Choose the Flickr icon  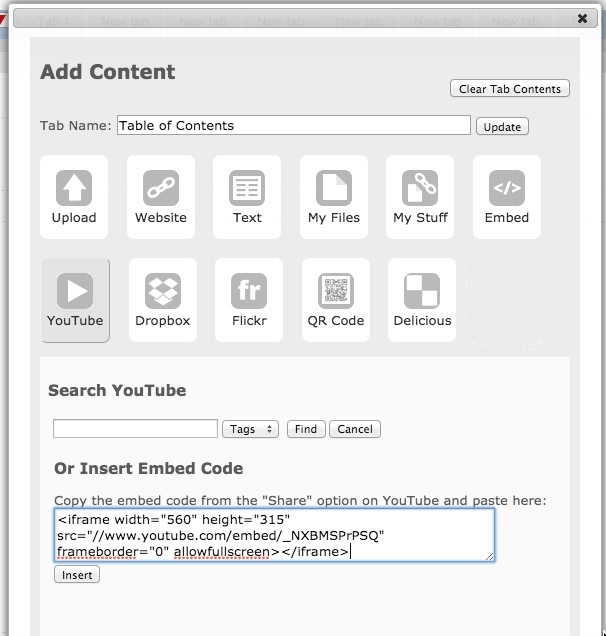[249, 300]
